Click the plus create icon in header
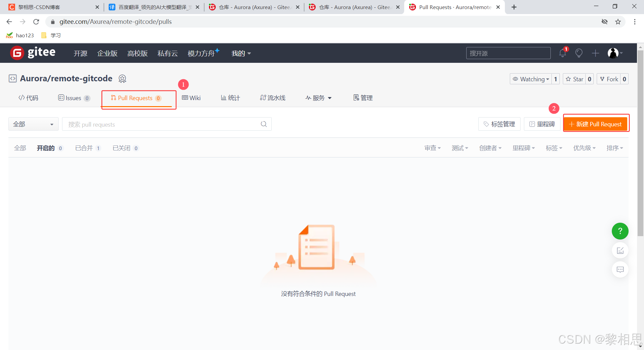Viewport: 644px width, 350px height. pos(595,53)
